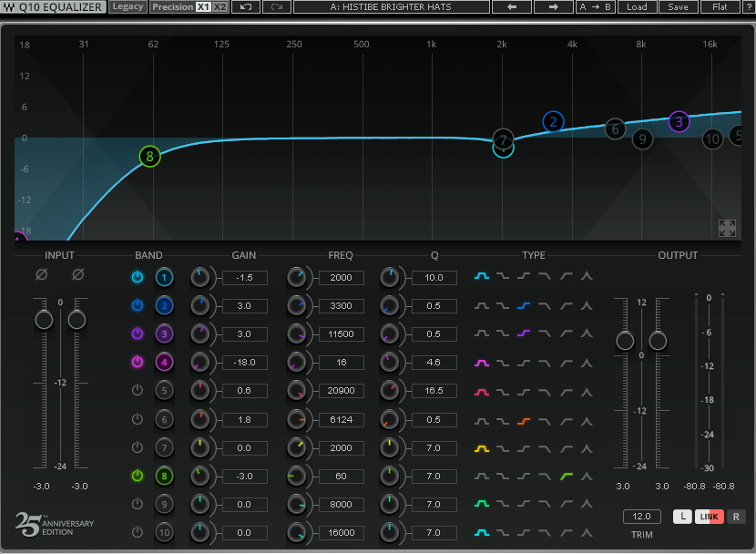Select left channel L button

[683, 517]
